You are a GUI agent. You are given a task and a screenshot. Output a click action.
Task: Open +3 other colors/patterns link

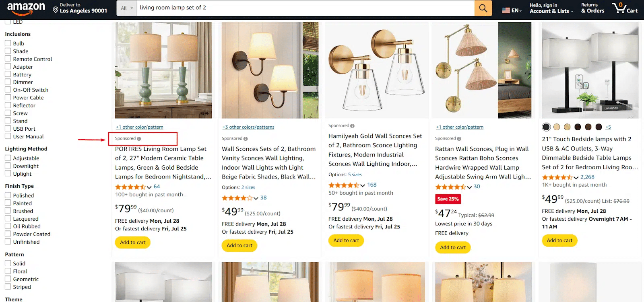[248, 127]
